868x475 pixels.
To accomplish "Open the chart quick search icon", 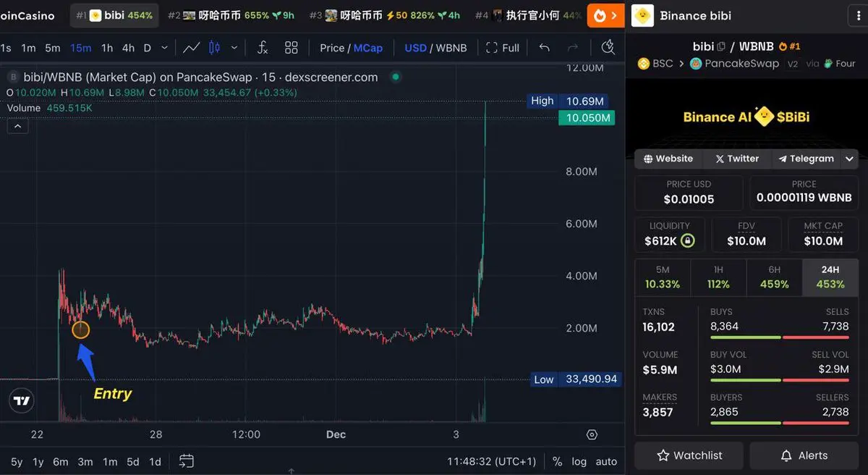I will point(608,47).
